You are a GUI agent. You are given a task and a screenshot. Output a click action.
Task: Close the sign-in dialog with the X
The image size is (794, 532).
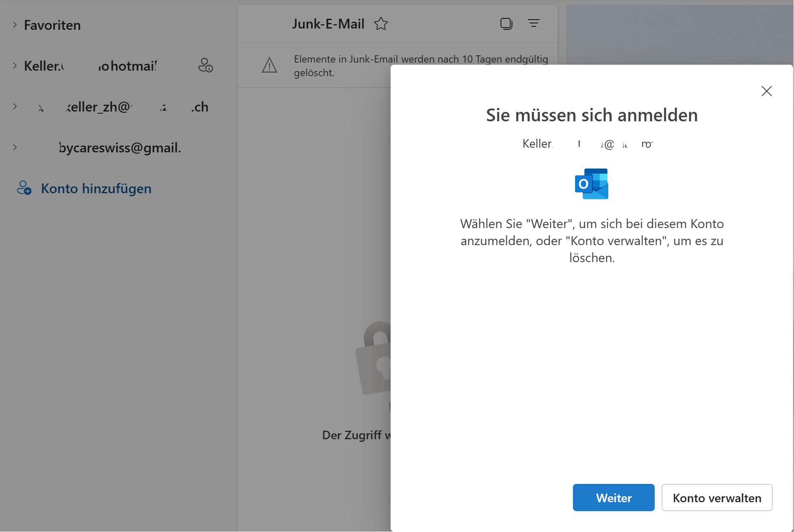point(767,91)
